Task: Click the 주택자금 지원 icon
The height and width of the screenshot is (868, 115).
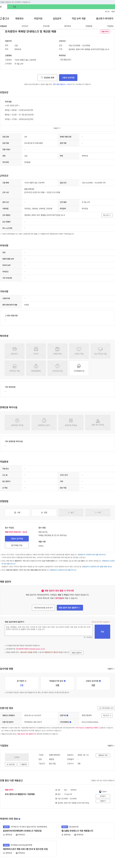Action: (x=14, y=368)
